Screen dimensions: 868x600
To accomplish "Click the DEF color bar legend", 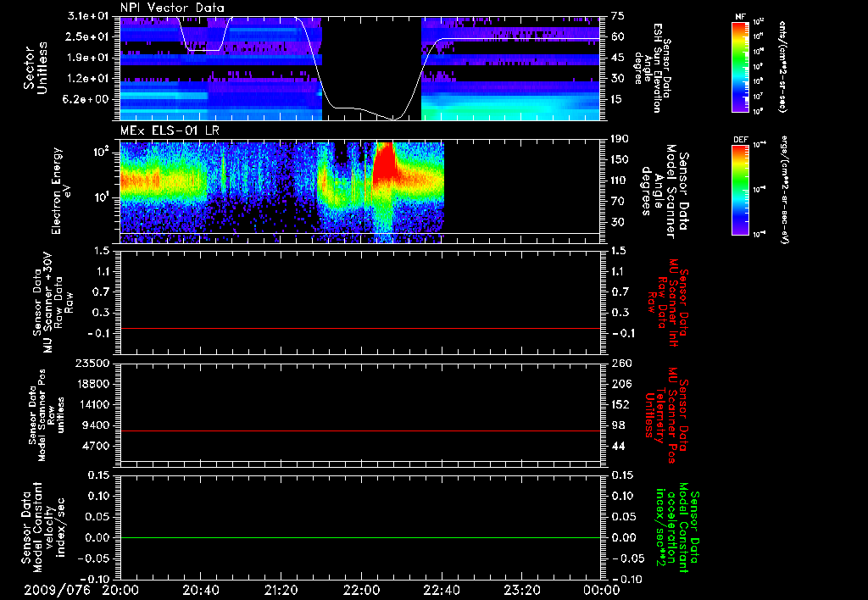I will click(740, 190).
